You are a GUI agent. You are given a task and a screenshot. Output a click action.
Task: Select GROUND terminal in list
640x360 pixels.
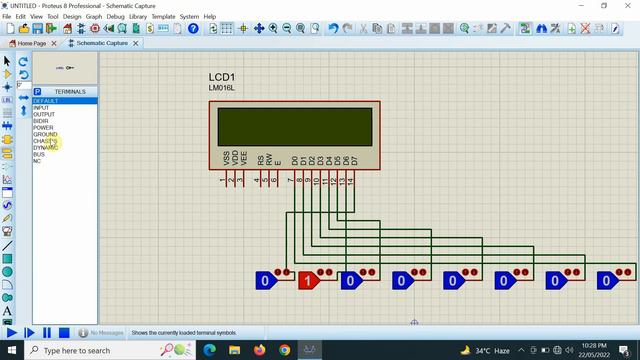(x=65, y=134)
